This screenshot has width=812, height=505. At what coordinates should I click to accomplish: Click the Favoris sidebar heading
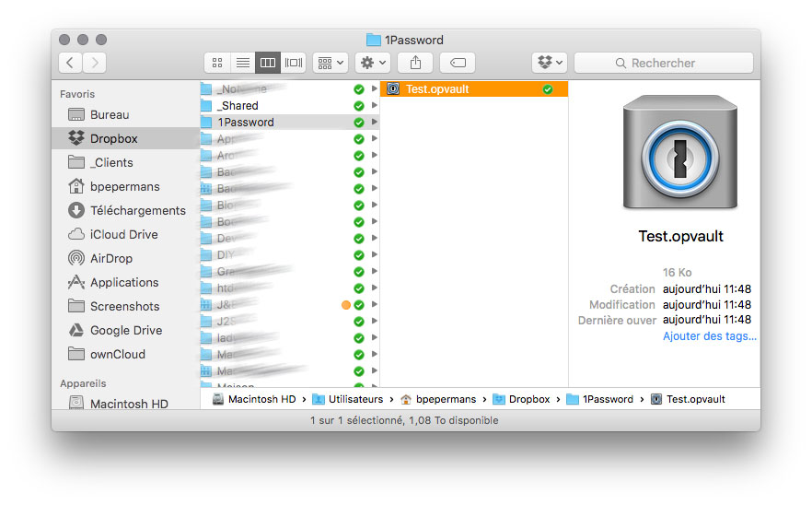tap(77, 94)
